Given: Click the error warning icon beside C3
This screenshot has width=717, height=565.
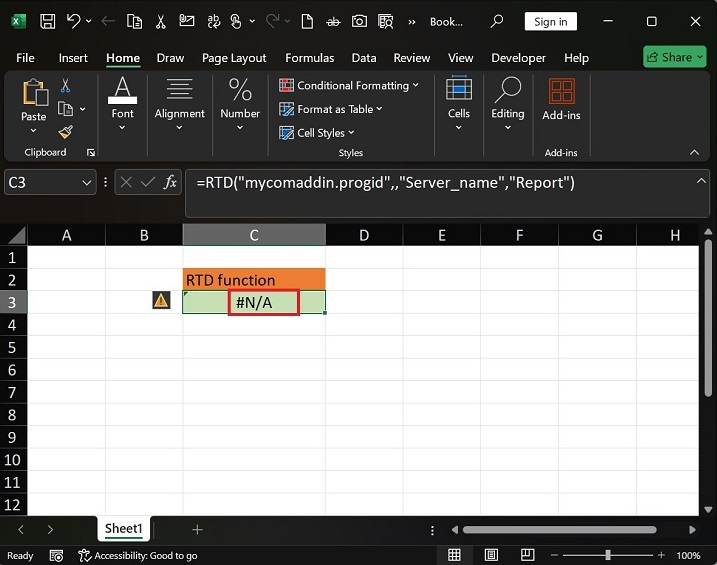Looking at the screenshot, I should 161,301.
